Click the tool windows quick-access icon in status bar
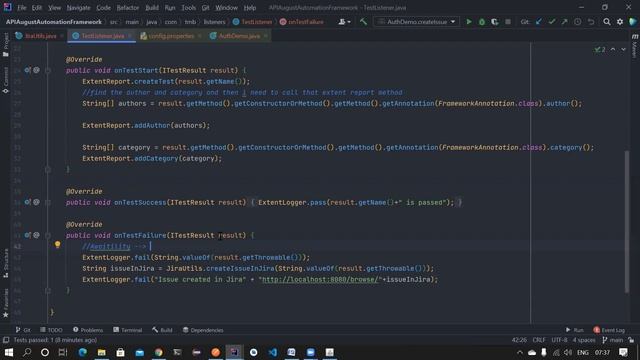The image size is (640, 360). coord(6,340)
